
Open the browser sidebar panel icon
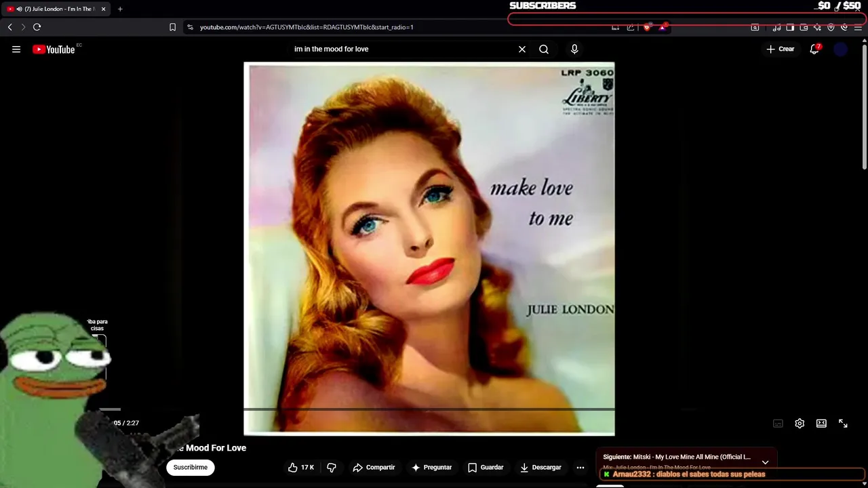coord(790,27)
